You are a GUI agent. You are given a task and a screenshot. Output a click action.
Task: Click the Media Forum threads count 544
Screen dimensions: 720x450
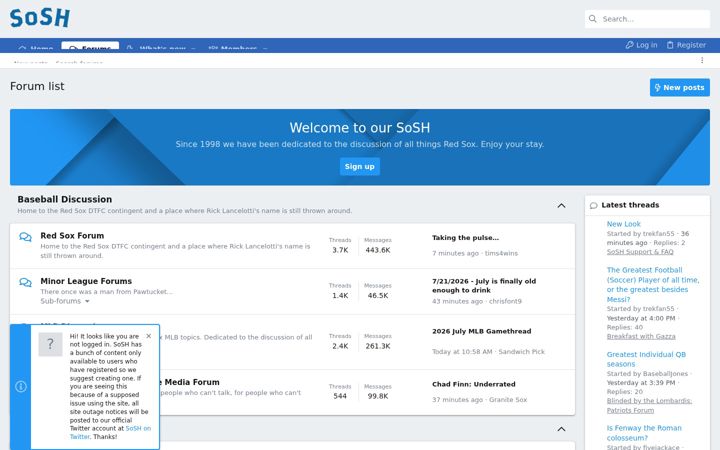340,396
